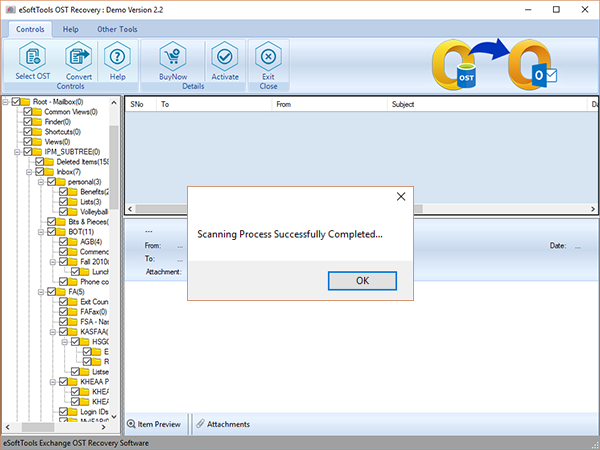Sort by the Subject column header
The width and height of the screenshot is (600, 450).
pos(487,104)
